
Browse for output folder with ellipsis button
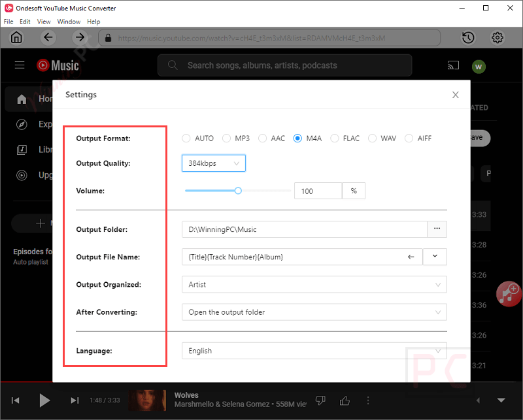coord(437,229)
